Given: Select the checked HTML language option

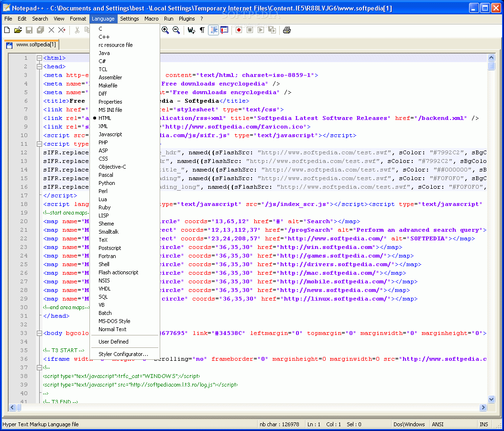Looking at the screenshot, I should pyautogui.click(x=125, y=118).
